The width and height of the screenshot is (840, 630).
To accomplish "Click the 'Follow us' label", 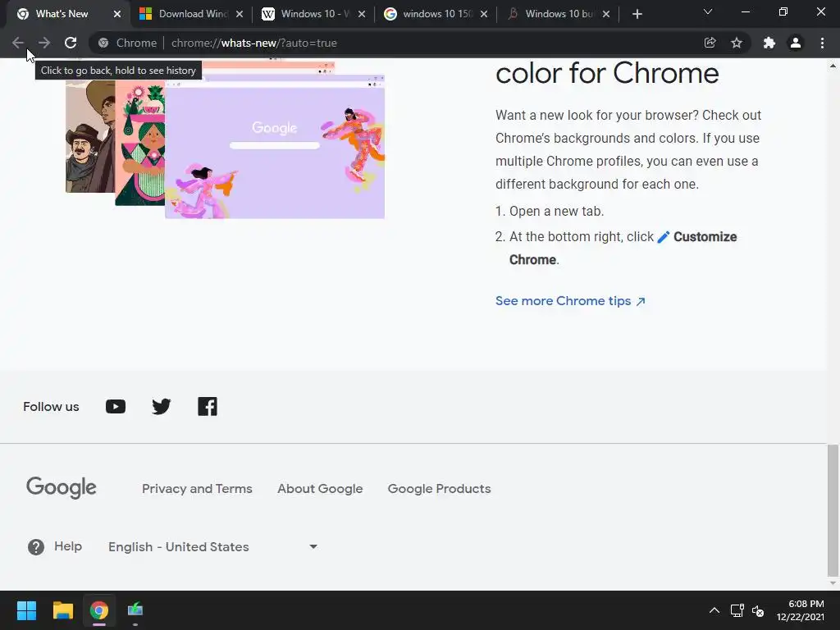I will 51,407.
